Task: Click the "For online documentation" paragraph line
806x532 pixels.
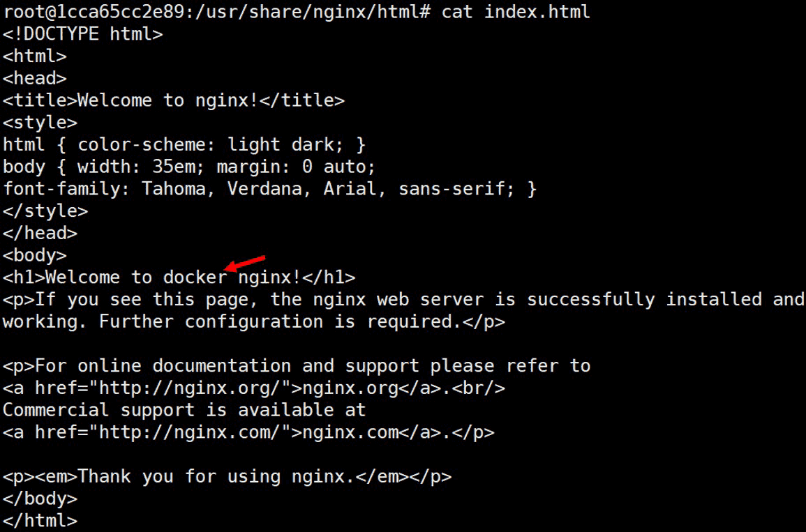Action: [297, 366]
